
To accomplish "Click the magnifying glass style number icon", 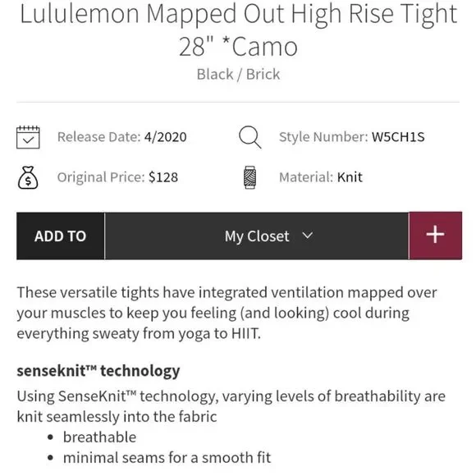I will 249,137.
